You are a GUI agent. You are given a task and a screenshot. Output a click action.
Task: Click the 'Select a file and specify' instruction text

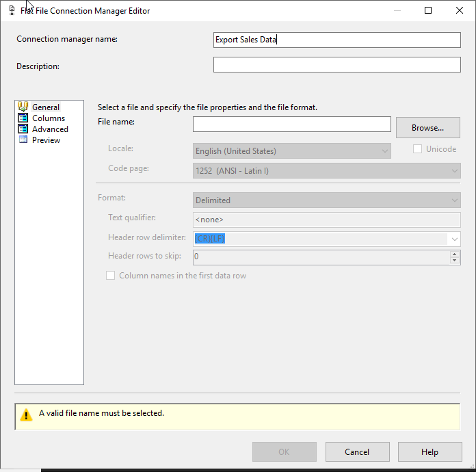tap(207, 107)
